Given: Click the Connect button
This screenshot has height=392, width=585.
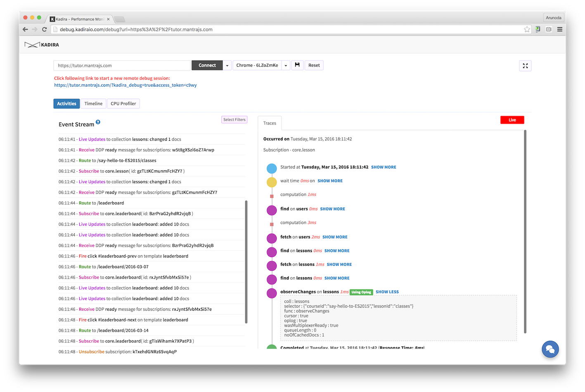Looking at the screenshot, I should [x=207, y=65].
